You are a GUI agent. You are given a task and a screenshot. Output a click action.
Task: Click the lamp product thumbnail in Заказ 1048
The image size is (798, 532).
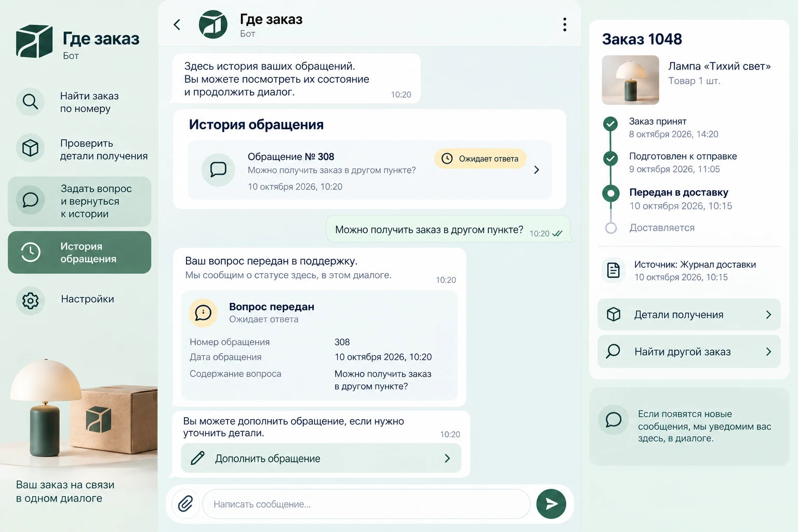(x=630, y=80)
